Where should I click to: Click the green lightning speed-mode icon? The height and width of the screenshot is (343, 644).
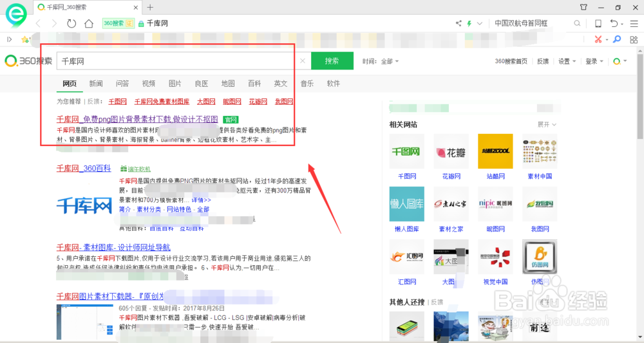(469, 23)
